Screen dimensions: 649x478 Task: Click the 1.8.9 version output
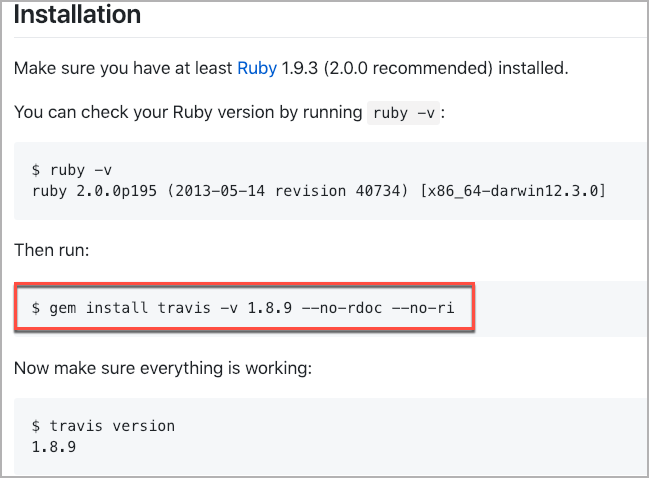point(54,447)
